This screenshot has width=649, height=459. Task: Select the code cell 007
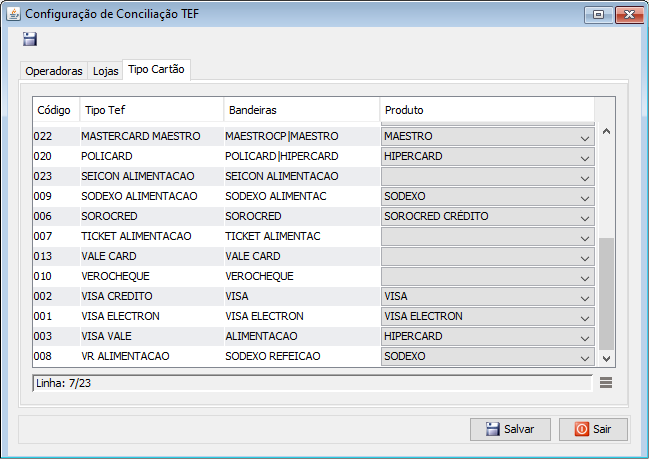pos(56,236)
